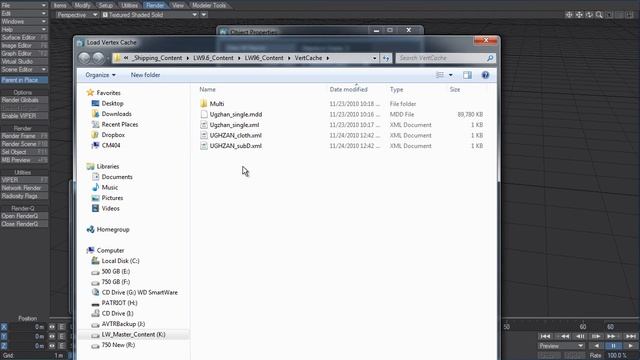Screen dimensions: 640x360
Task: Click the Downloads icon in Favorites
Action: pos(95,114)
